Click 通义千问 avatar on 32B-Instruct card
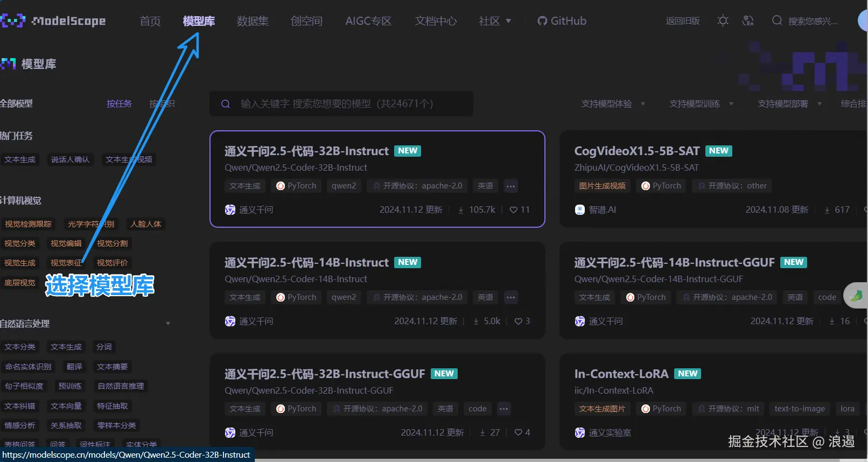 pos(230,209)
